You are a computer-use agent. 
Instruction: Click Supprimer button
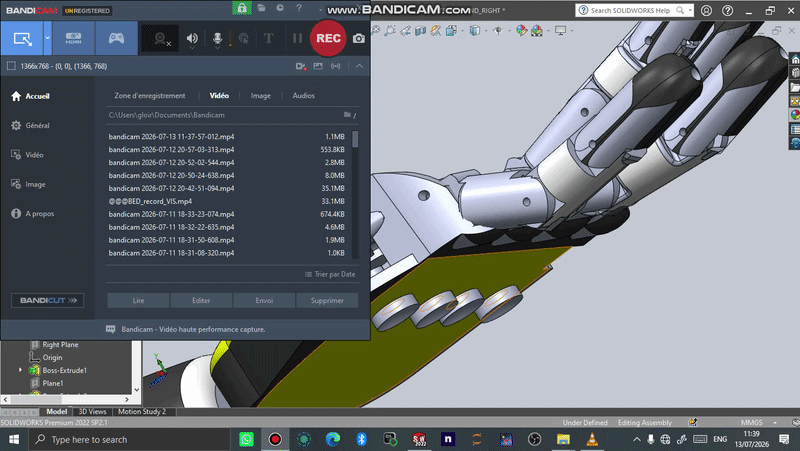click(327, 300)
